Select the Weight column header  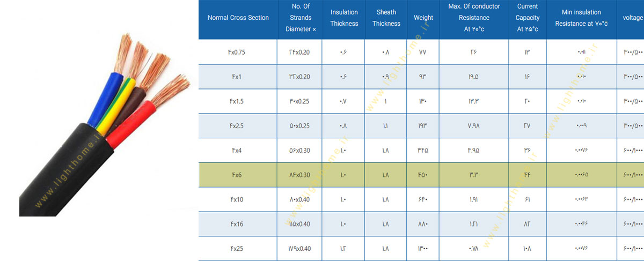point(423,18)
